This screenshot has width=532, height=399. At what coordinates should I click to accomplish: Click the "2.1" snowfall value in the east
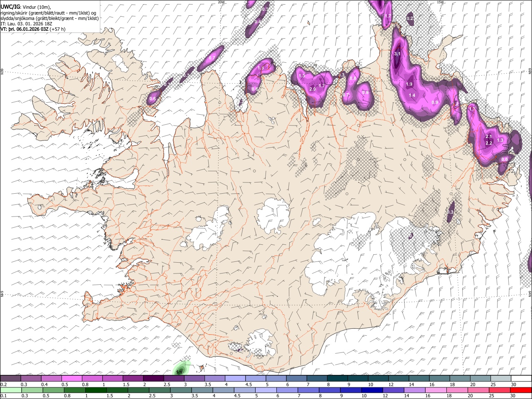(x=489, y=137)
